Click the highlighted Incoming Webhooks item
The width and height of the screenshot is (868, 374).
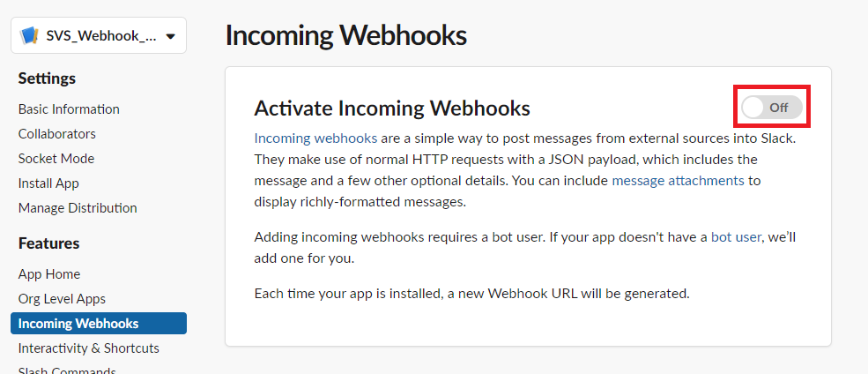99,324
